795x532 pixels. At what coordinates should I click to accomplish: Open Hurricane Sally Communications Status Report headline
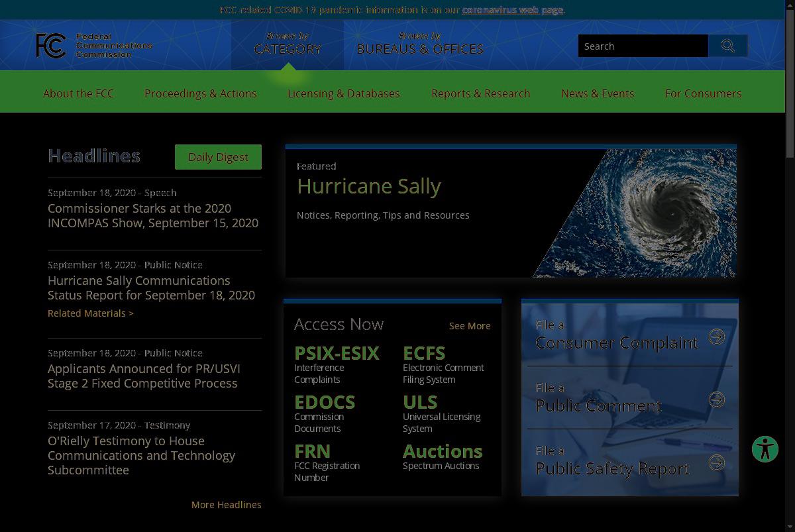tap(151, 288)
